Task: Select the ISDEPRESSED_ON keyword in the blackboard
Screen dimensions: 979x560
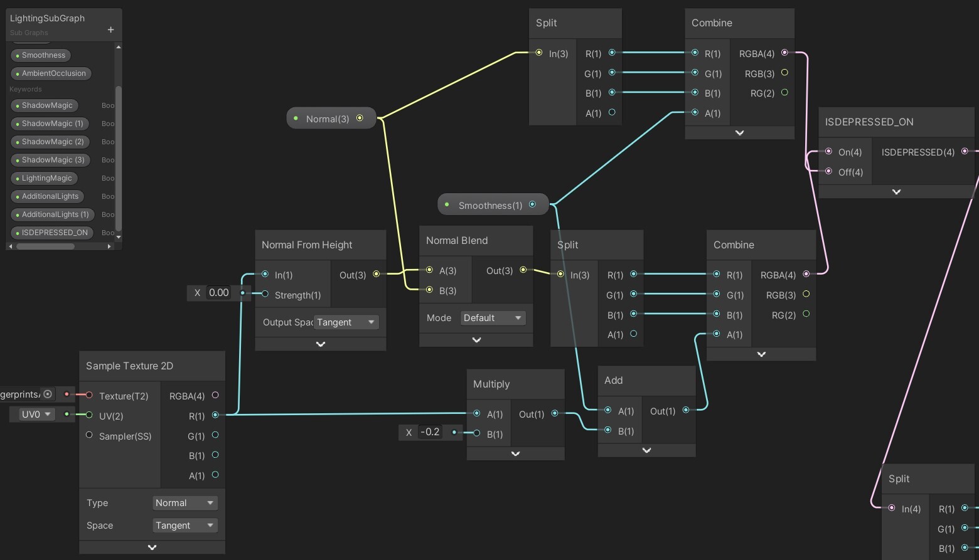Action: 52,233
